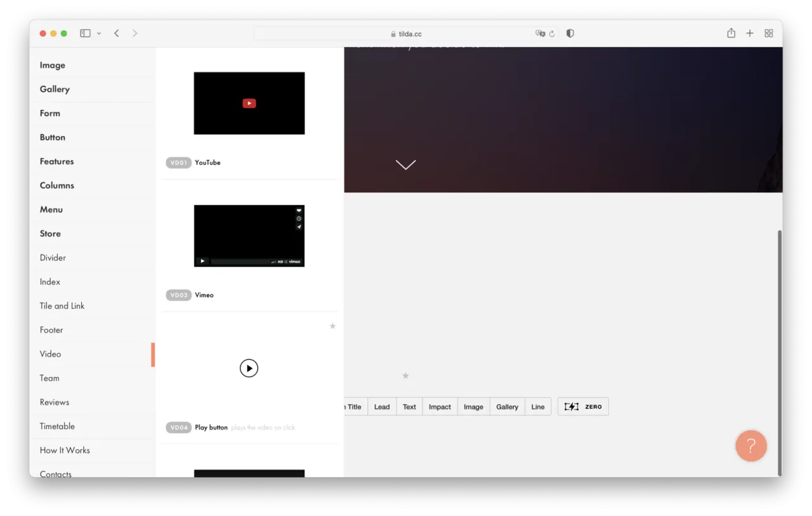Reload the tilda.cc page
This screenshot has width=812, height=516.
[552, 34]
